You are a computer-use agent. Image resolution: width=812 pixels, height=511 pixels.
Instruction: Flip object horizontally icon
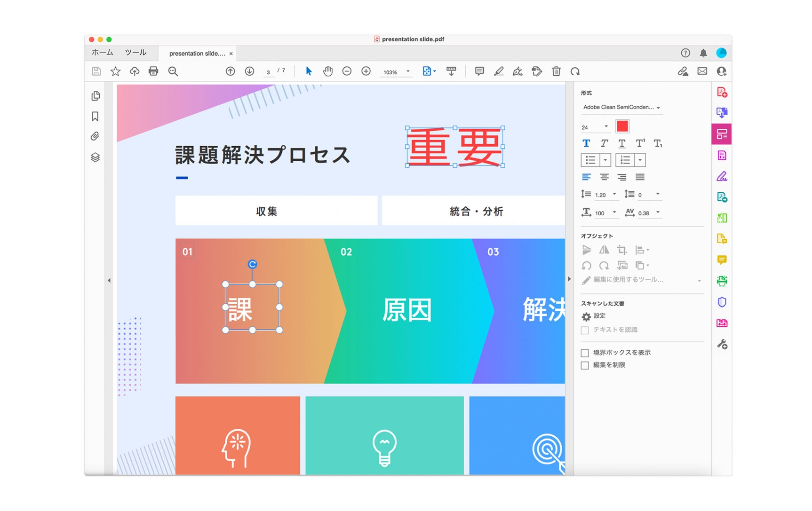pyautogui.click(x=604, y=250)
